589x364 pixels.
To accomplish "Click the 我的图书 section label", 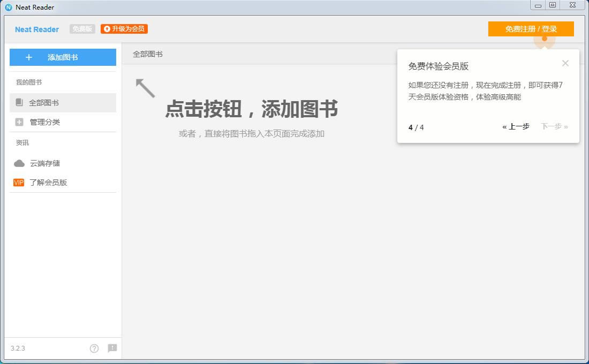I will (x=29, y=82).
